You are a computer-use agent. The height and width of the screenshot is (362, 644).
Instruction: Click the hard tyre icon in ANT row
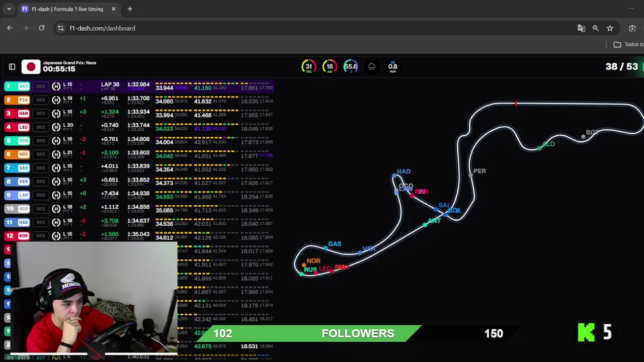56,86
